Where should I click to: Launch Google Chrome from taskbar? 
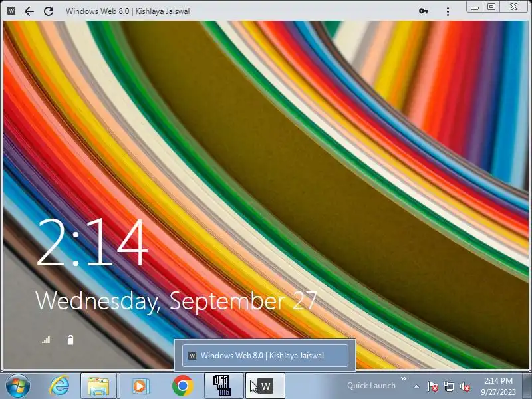click(x=182, y=386)
